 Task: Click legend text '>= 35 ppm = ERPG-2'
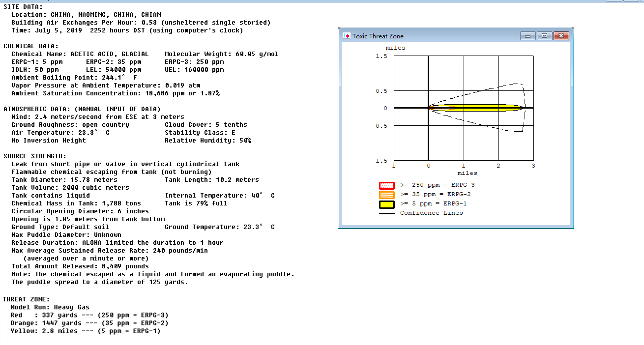click(436, 195)
